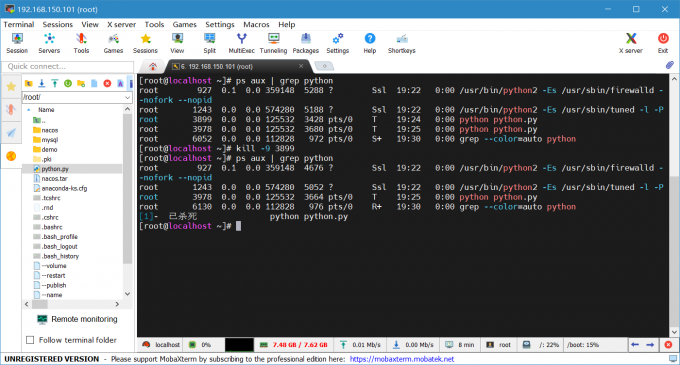Open the Tunneling tool
The height and width of the screenshot is (365, 680).
pyautogui.click(x=273, y=43)
